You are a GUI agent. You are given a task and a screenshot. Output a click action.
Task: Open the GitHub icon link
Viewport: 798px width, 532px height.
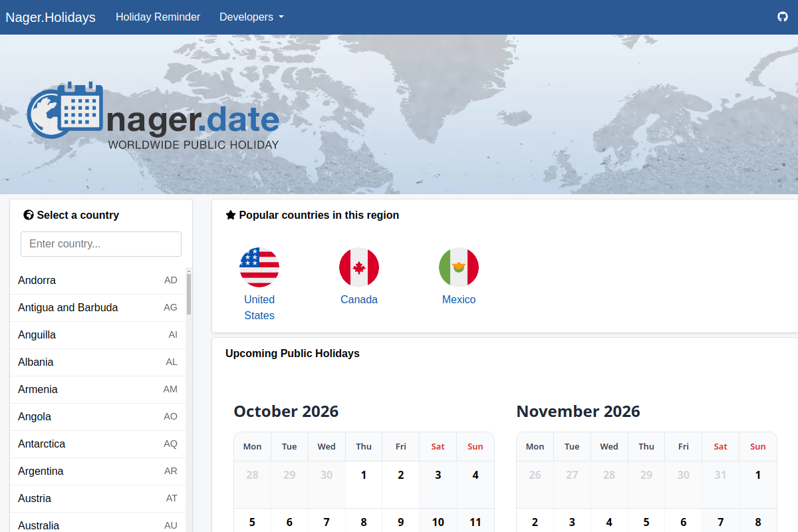pyautogui.click(x=783, y=17)
